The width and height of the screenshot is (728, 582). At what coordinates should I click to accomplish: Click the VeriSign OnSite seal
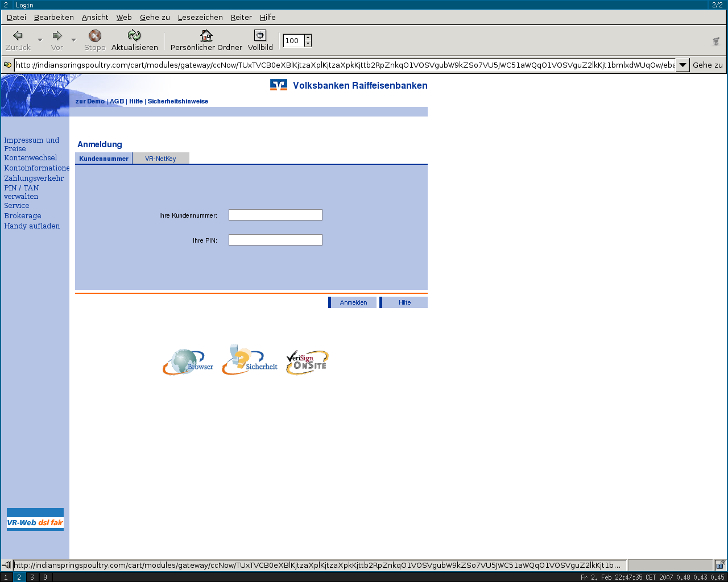307,363
